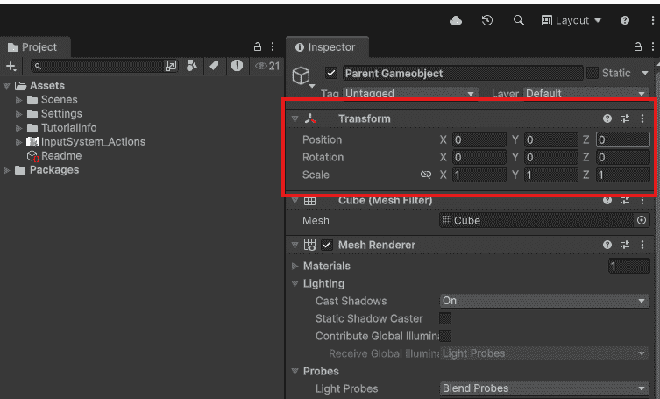Screen dimensions: 660x399
Task: Open the Project panel more-options menu
Action: [273, 46]
